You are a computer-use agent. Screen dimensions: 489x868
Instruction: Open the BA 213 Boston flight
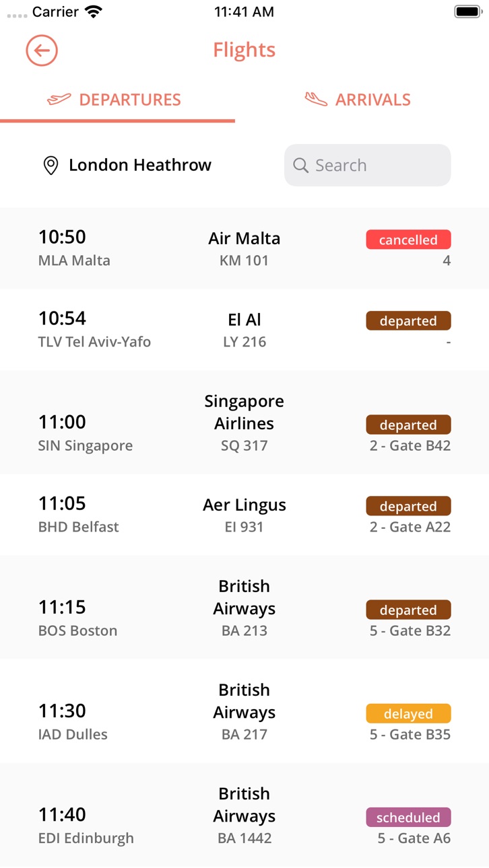(244, 607)
